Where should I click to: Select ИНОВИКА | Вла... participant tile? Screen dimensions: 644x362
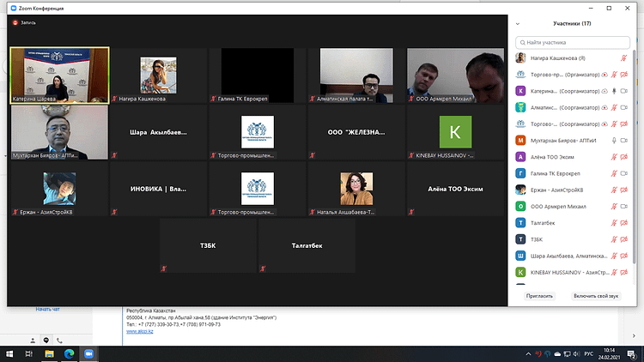click(159, 189)
